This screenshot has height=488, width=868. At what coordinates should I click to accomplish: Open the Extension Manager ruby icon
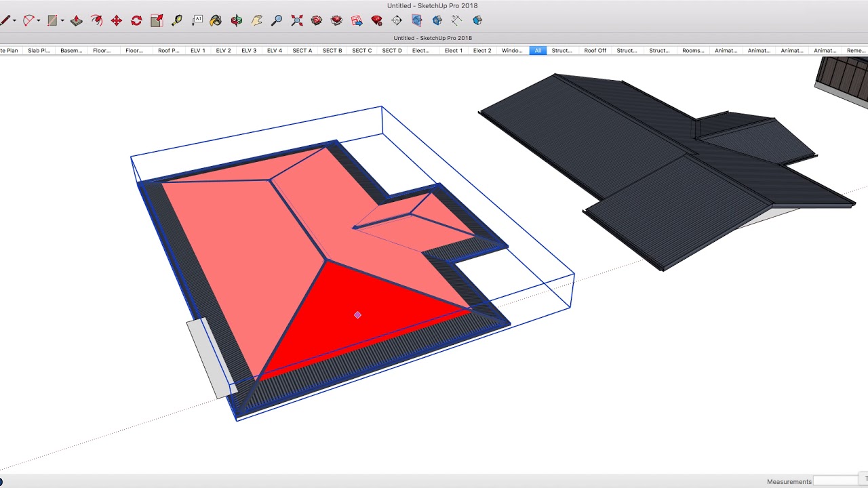[x=376, y=21]
